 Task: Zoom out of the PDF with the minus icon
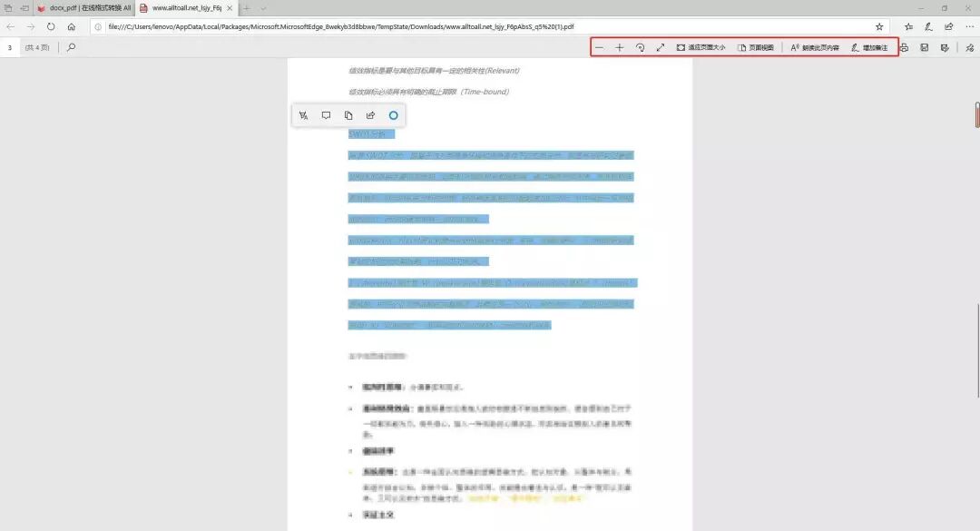click(599, 47)
